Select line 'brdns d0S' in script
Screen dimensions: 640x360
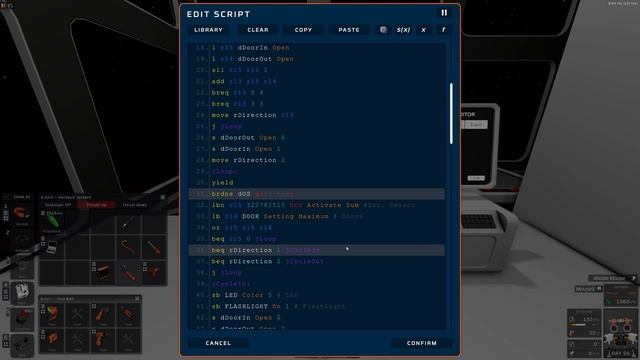coord(317,194)
